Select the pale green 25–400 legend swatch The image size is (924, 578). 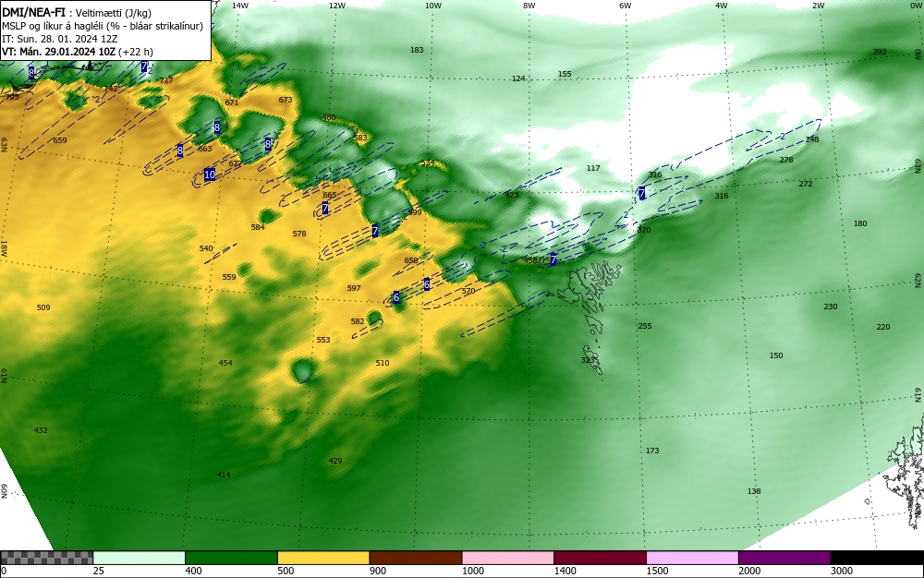(x=140, y=558)
